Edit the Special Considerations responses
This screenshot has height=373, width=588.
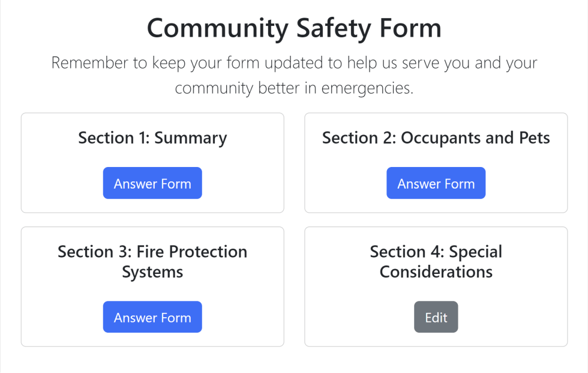coord(436,317)
